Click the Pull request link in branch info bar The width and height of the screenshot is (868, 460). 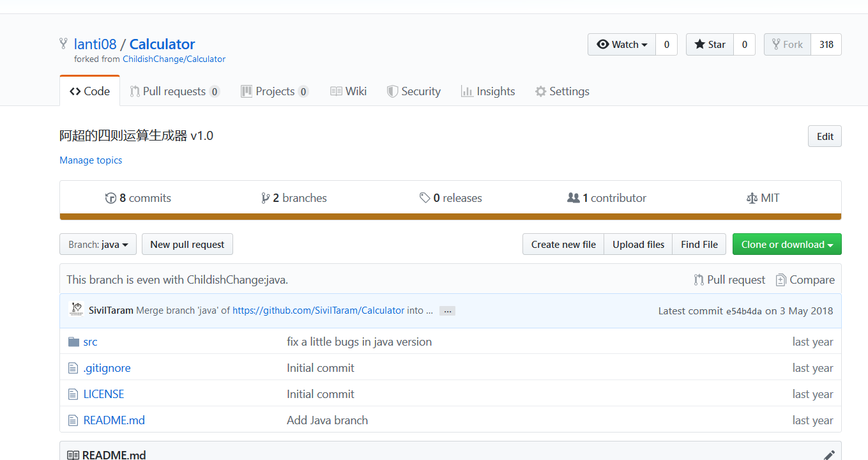tap(729, 280)
